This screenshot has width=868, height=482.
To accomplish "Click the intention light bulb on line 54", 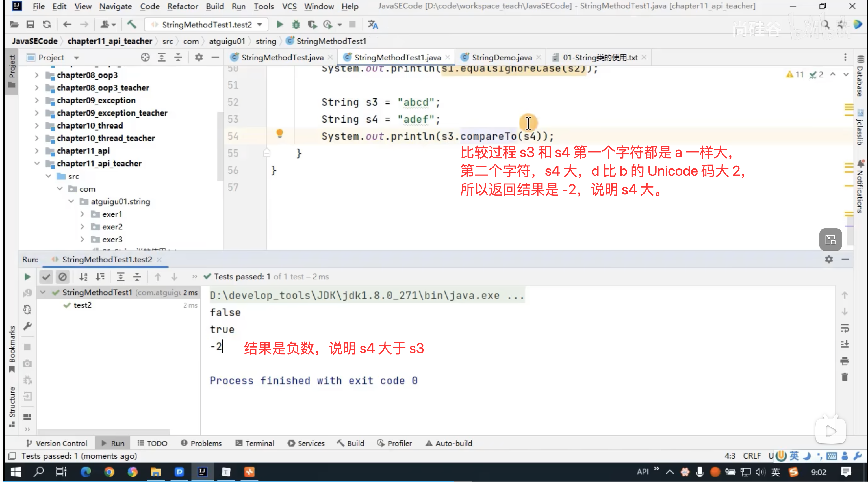I will 280,134.
